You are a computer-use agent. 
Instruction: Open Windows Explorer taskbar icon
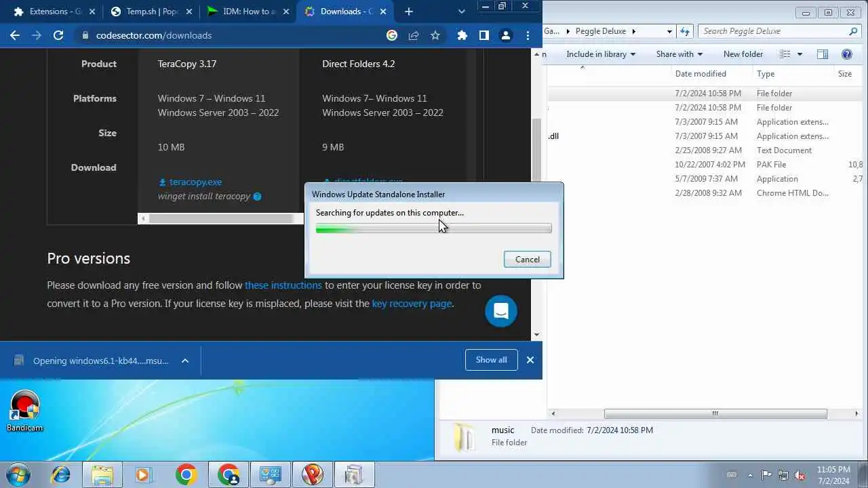[x=102, y=474]
